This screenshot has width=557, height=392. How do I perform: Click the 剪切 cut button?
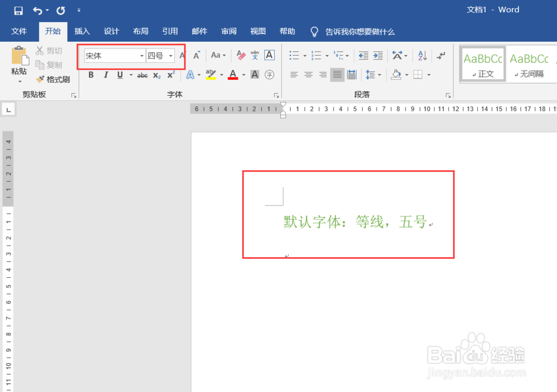pos(49,51)
